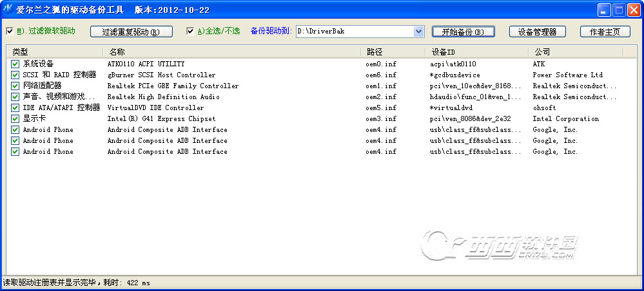Select VirtualDVD IDE Controller entry
This screenshot has width=644, height=291.
[155, 108]
